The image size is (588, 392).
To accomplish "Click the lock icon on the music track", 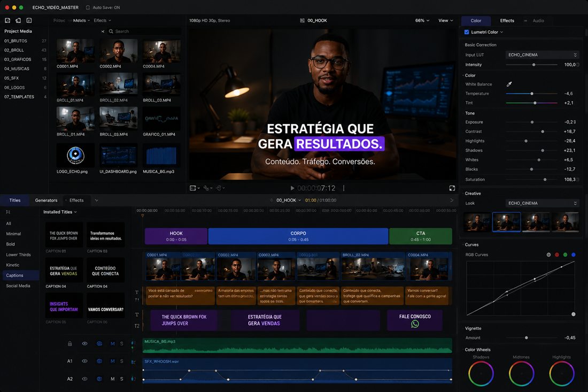I will [x=69, y=344].
